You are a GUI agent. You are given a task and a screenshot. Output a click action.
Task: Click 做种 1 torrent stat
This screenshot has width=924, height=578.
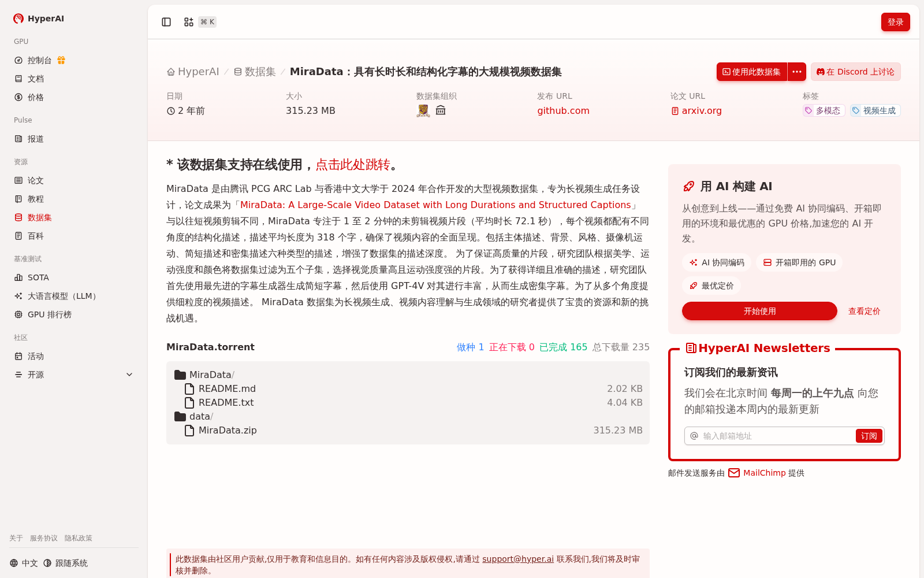pos(470,347)
